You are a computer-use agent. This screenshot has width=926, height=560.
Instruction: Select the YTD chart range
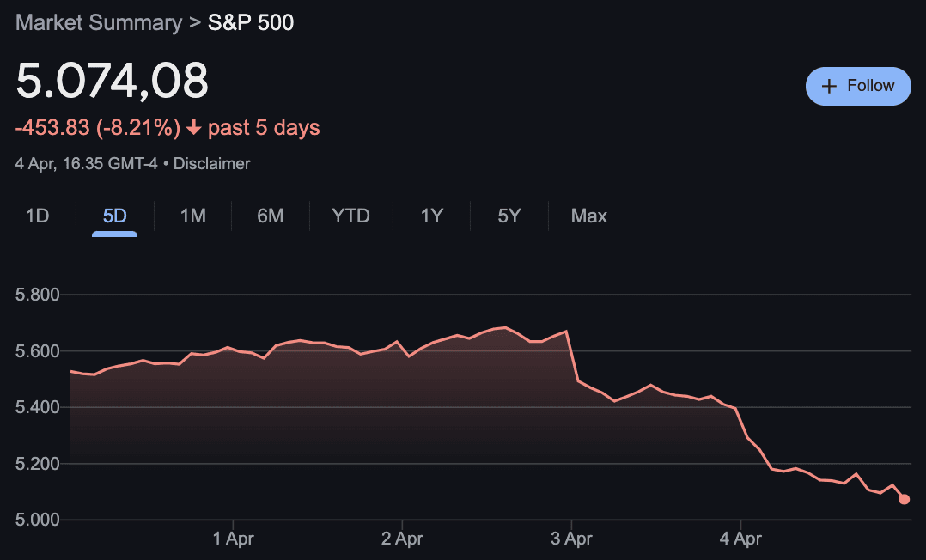coord(350,216)
